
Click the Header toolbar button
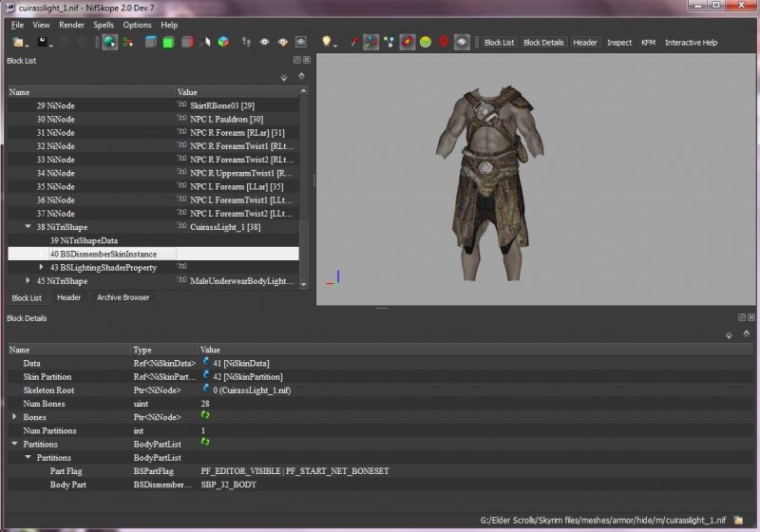click(x=585, y=43)
